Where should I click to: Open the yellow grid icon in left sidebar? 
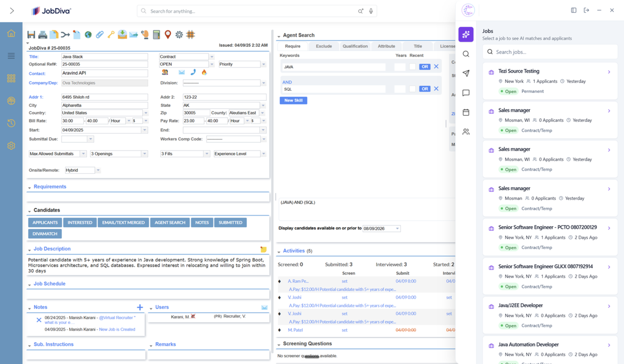[x=11, y=78]
